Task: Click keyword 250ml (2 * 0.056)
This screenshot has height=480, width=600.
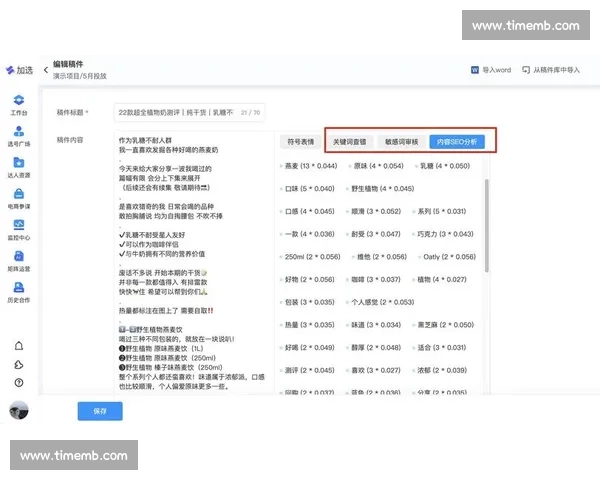Action: 313,257
